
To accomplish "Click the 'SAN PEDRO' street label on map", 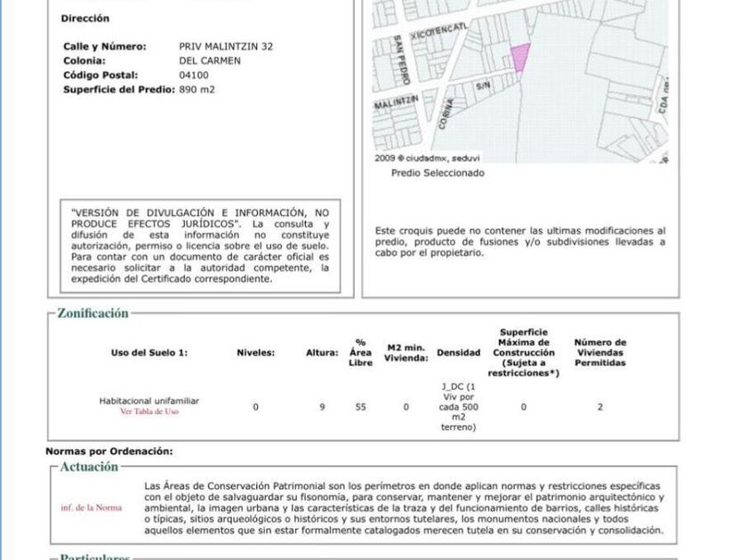I will [x=400, y=60].
